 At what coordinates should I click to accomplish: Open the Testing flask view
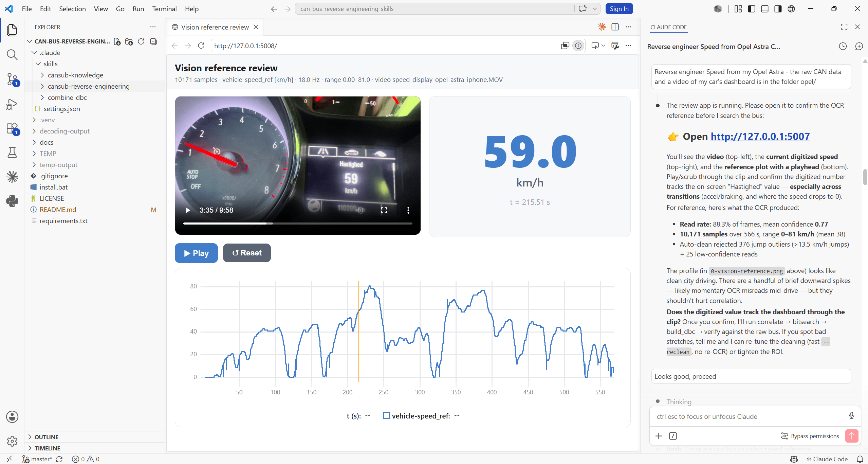tap(12, 153)
